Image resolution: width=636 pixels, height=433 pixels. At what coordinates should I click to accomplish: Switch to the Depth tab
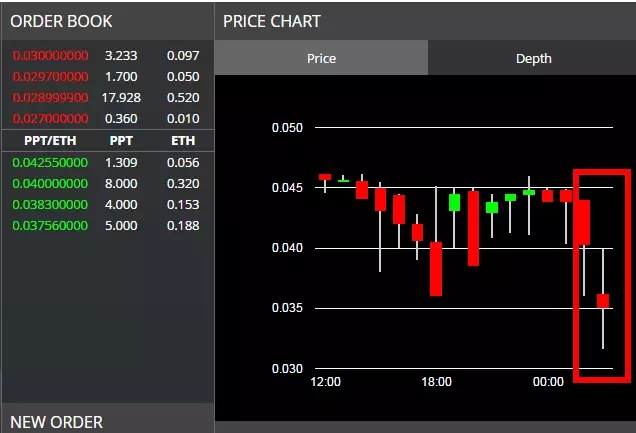[x=533, y=59]
